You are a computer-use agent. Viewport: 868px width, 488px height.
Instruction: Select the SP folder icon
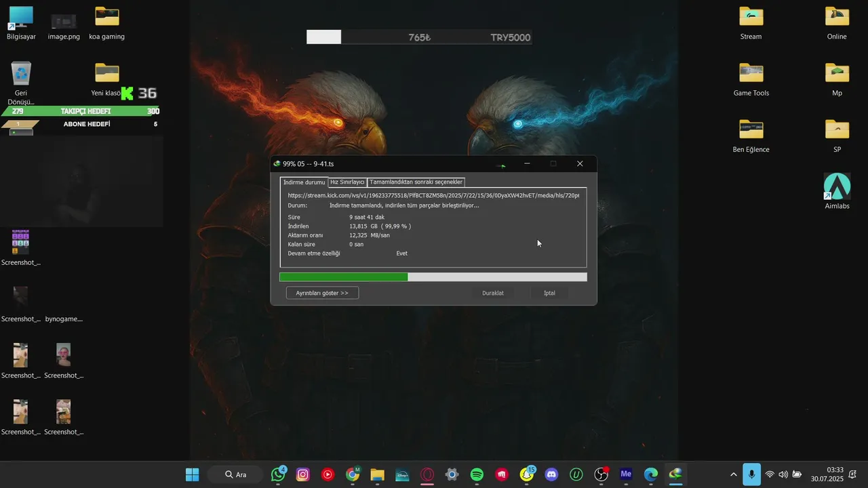[x=837, y=136]
